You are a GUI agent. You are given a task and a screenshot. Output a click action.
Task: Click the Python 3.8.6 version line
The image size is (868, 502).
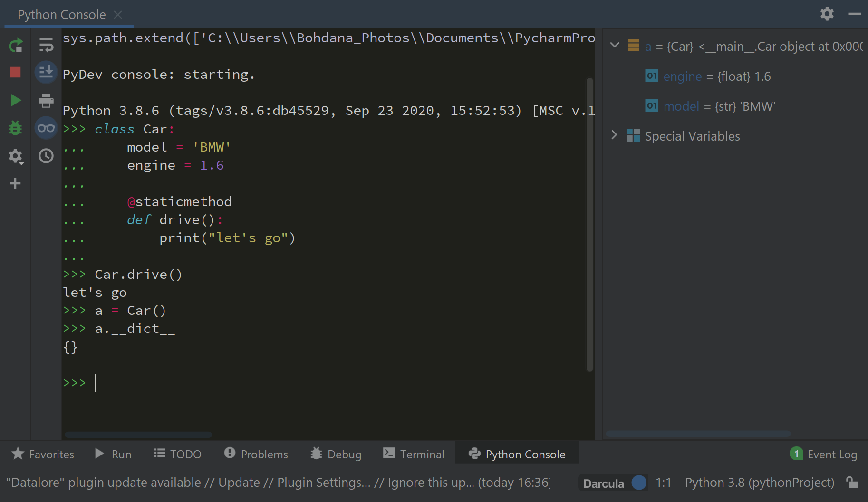click(x=328, y=111)
